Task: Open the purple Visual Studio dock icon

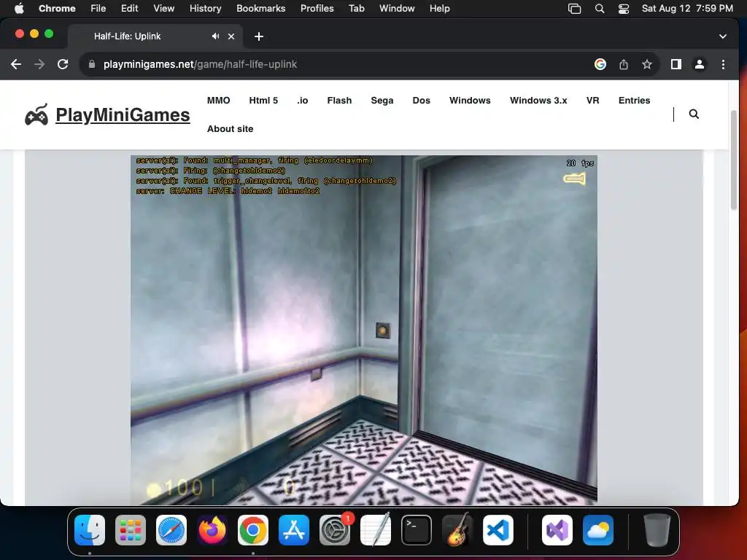Action: coord(557,530)
